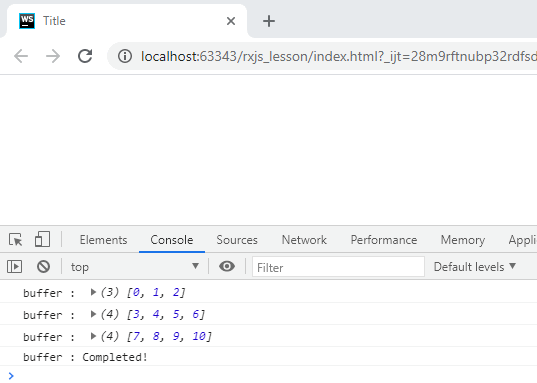Click the console prompt input chevron
This screenshot has width=537, height=383.
pyautogui.click(x=11, y=376)
